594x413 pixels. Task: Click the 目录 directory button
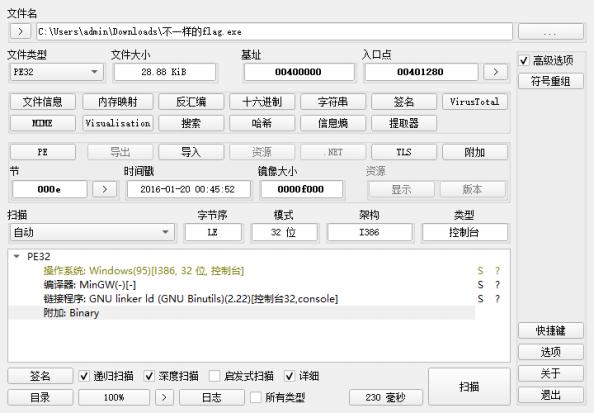pyautogui.click(x=40, y=397)
